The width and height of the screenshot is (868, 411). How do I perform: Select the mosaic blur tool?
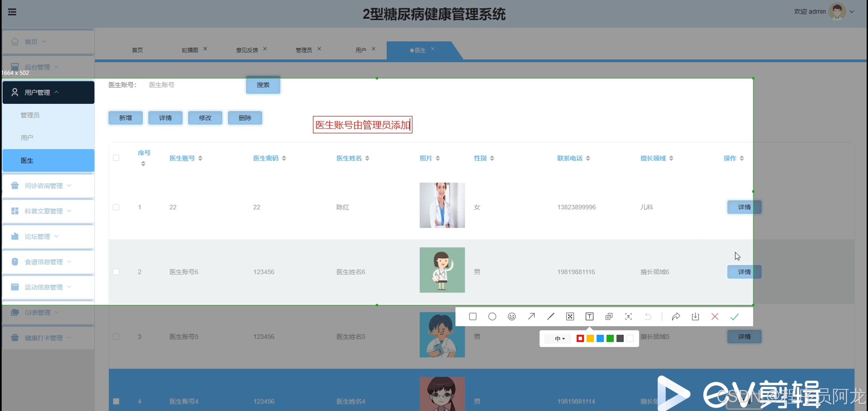tap(570, 317)
